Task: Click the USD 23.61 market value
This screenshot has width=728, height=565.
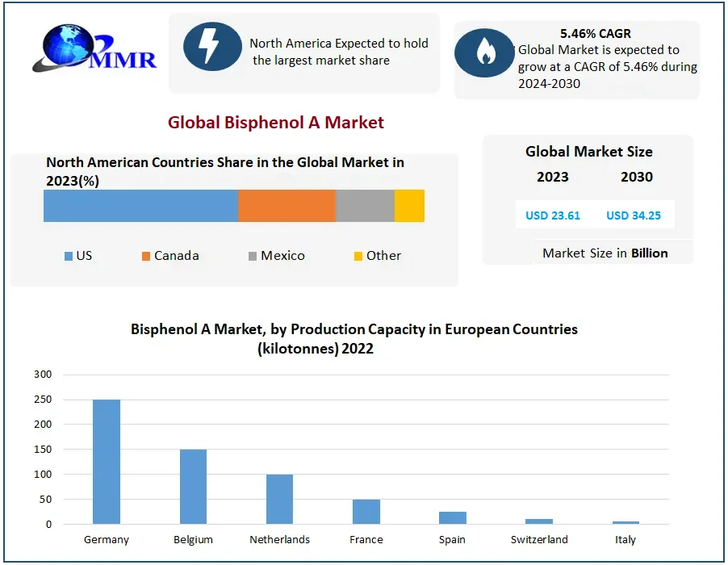Action: point(548,216)
